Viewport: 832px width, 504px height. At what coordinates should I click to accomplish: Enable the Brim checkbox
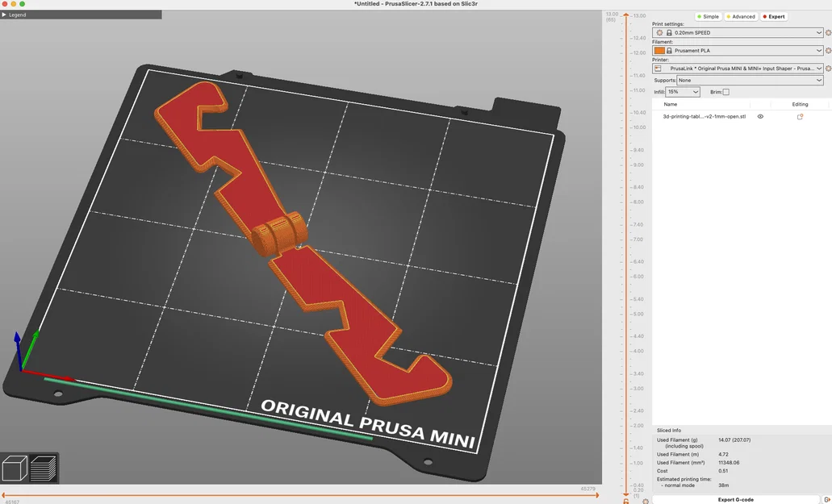[x=725, y=92]
